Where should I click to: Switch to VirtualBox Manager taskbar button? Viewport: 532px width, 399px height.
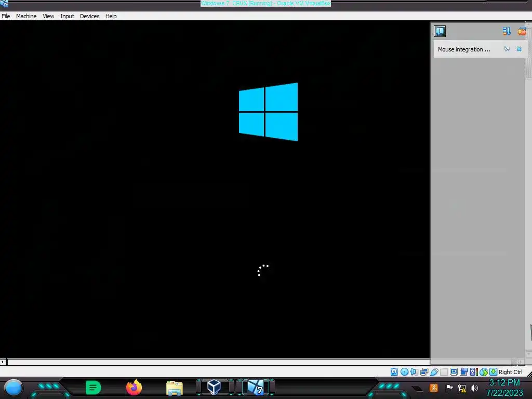point(215,388)
